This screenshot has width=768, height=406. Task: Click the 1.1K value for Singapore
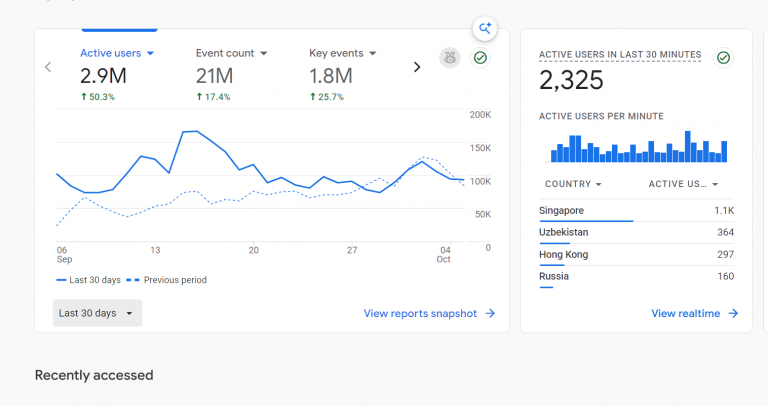click(x=724, y=211)
